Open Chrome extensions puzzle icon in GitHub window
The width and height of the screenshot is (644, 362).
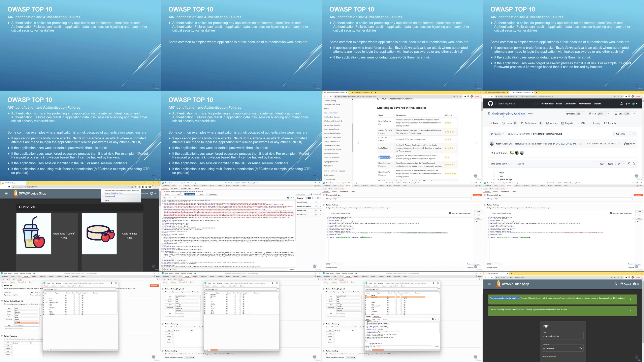point(626,97)
